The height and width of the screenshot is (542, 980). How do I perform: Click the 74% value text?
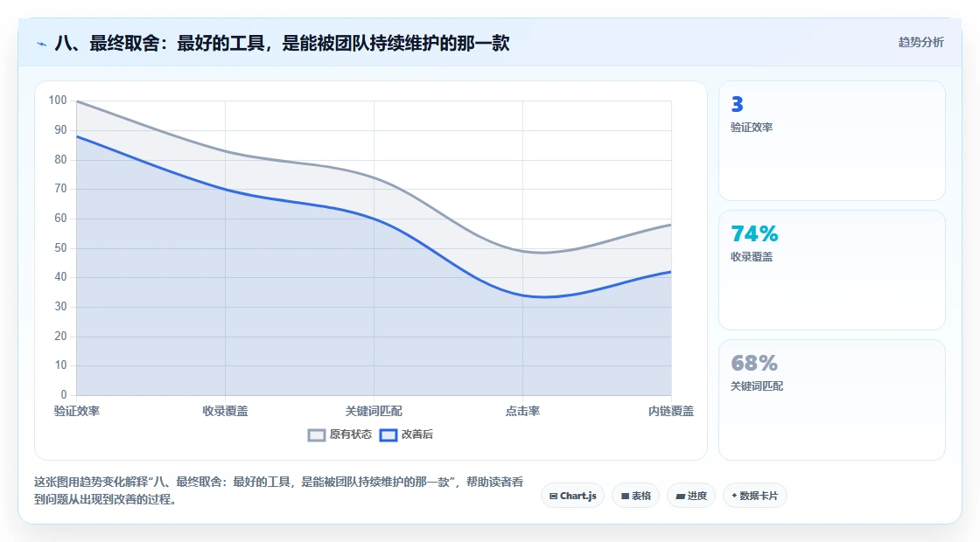[x=754, y=234]
